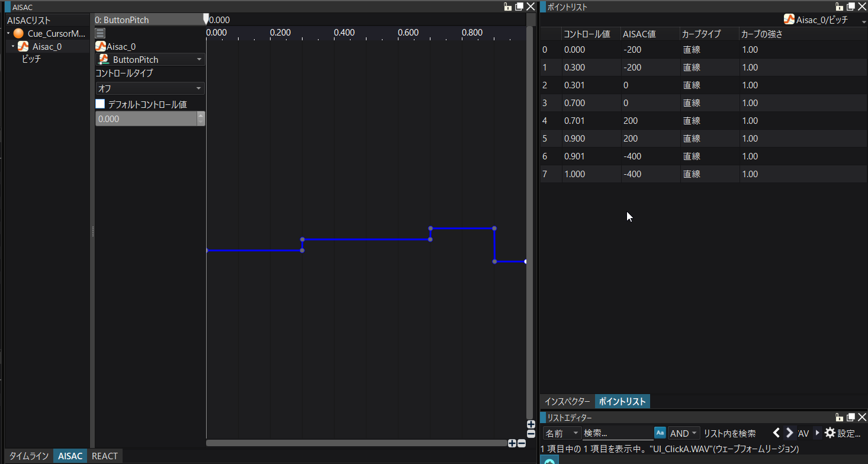Collapse the Aisac_0 tree node

[x=13, y=46]
